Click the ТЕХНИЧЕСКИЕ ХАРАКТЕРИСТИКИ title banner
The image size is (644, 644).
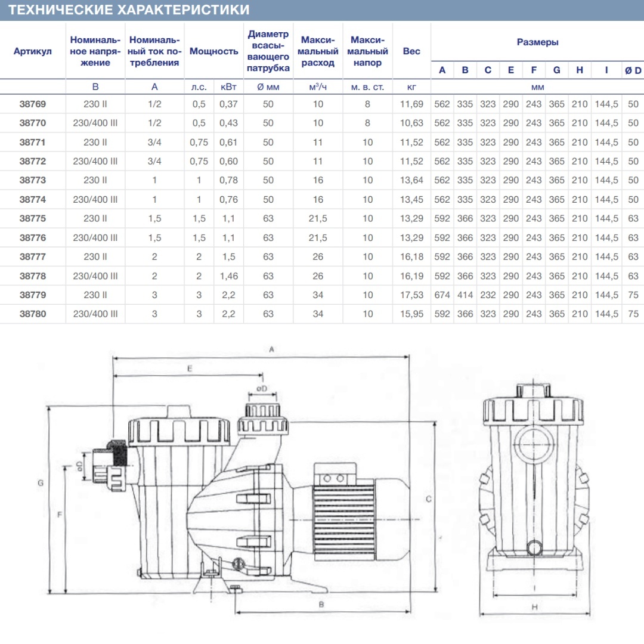(x=322, y=10)
